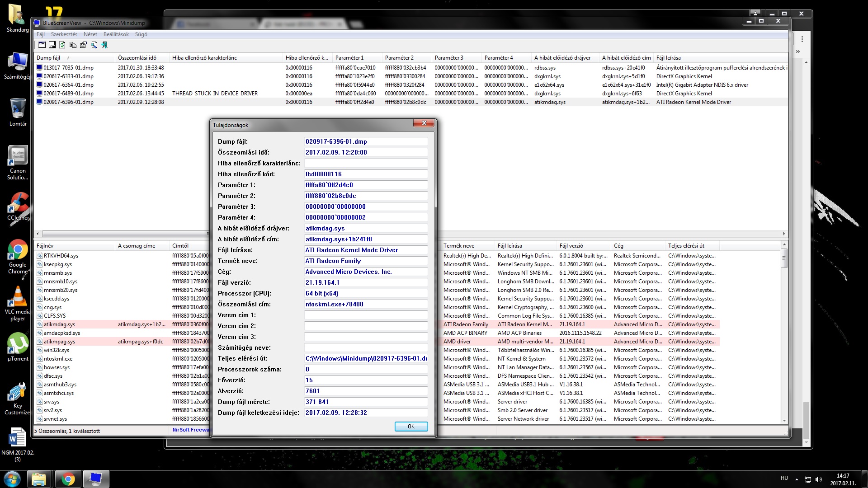This screenshot has width=868, height=488.
Task: Click the lower pane vertical scrollbar thumb
Action: [784, 258]
